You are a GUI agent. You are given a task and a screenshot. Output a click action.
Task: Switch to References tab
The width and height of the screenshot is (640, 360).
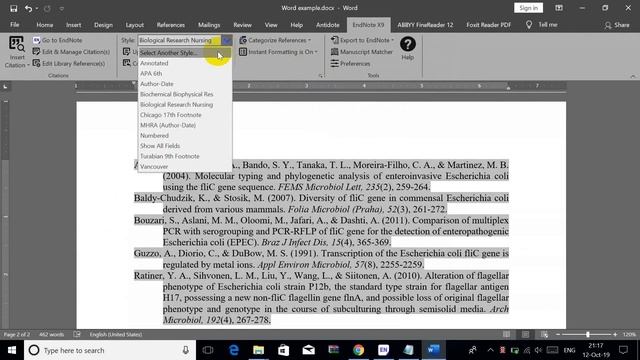(x=171, y=25)
